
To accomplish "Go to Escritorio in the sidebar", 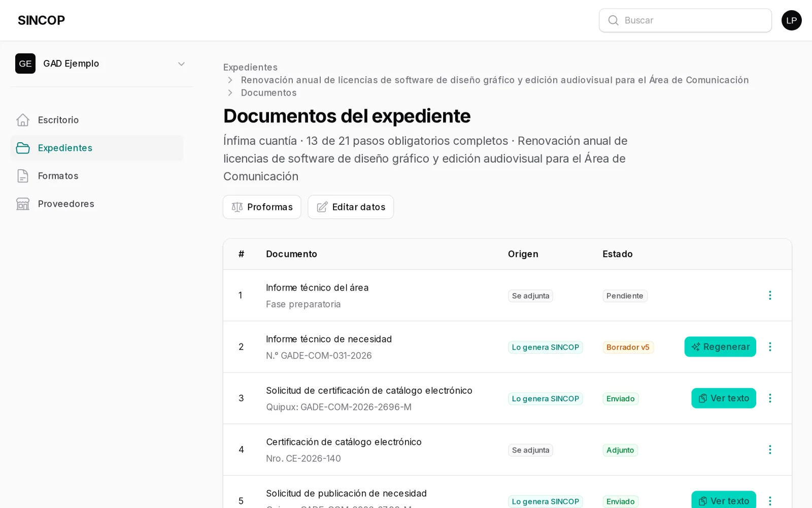I will (96, 120).
